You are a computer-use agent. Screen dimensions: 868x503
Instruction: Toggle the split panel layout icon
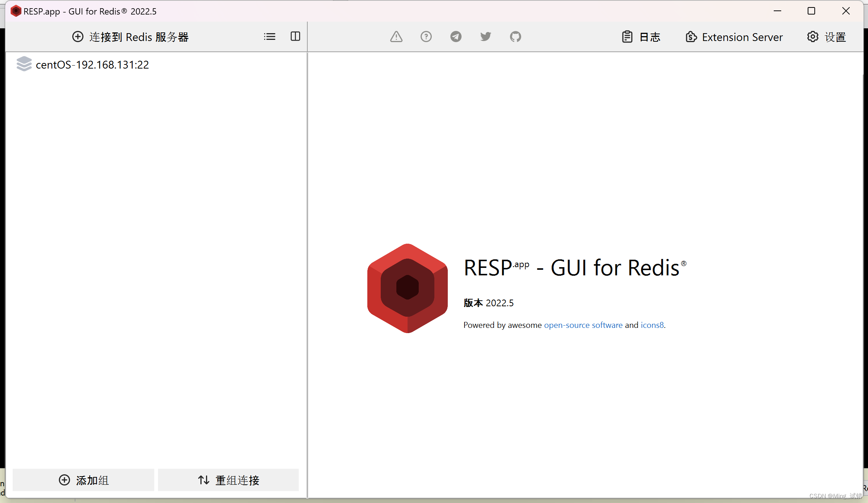click(295, 37)
